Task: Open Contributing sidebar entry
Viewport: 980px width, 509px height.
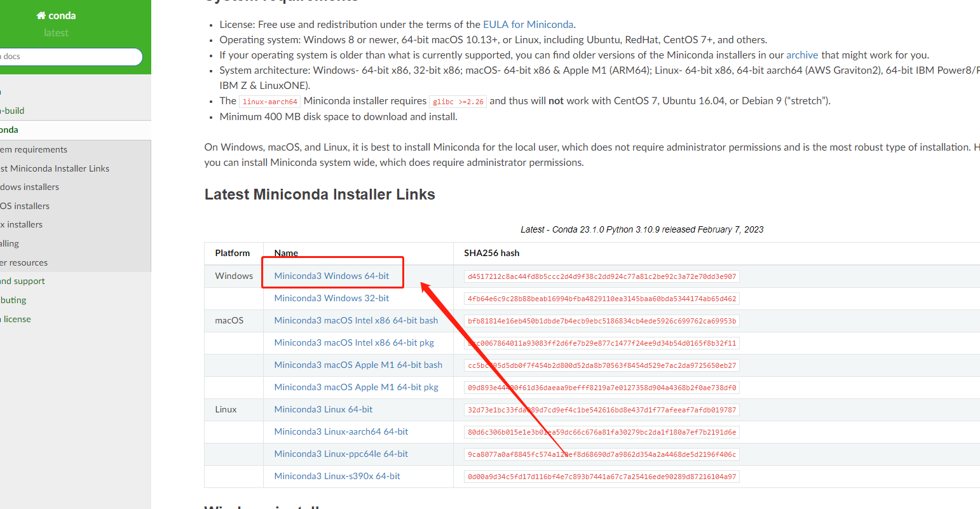Action: coord(75,300)
